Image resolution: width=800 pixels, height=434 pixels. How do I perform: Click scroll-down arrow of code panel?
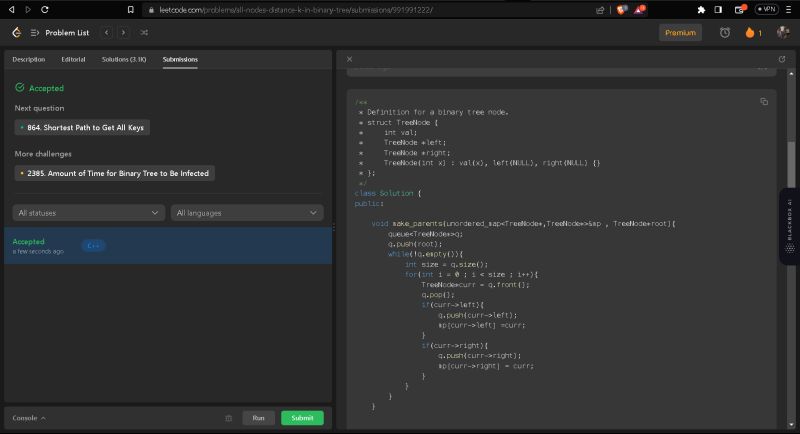(x=791, y=424)
